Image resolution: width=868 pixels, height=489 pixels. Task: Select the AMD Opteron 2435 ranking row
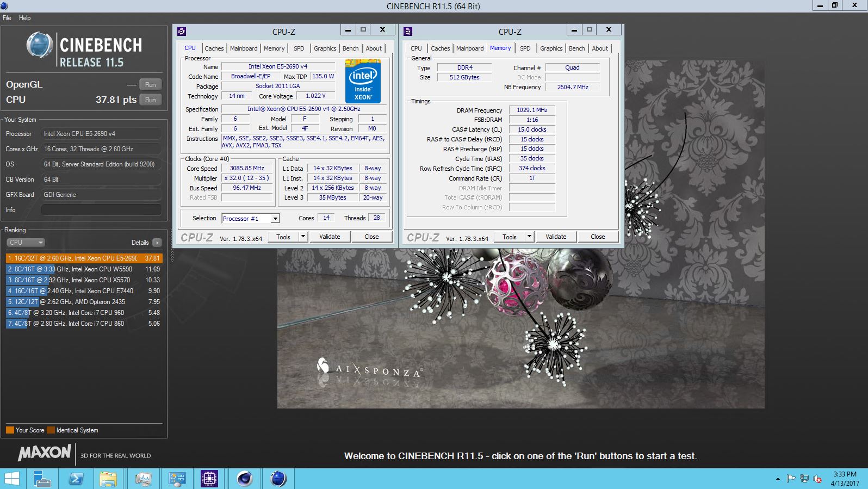tap(84, 302)
